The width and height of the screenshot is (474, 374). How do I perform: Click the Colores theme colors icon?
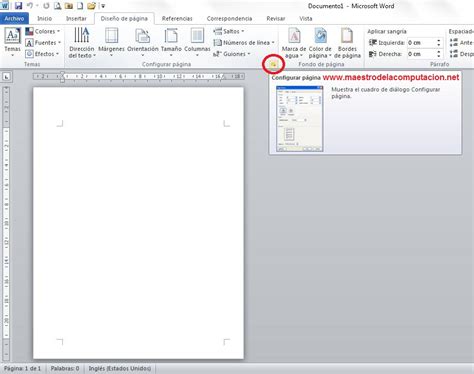click(29, 31)
